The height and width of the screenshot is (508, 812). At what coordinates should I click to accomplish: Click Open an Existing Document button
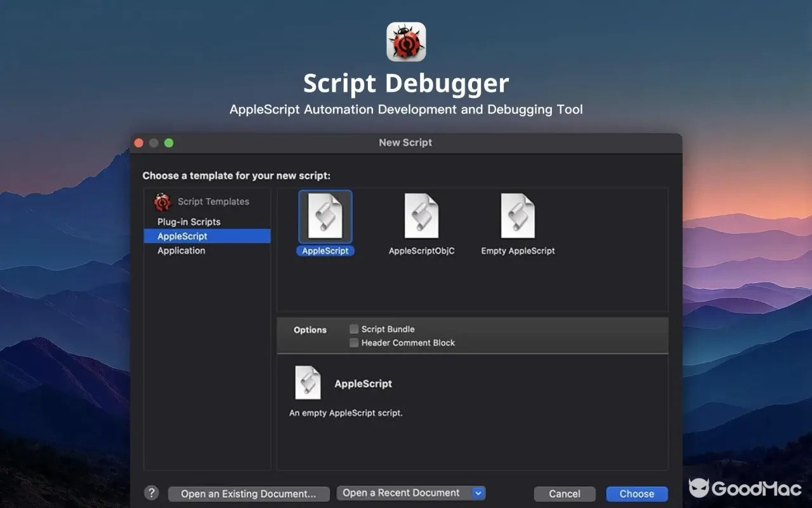pyautogui.click(x=249, y=494)
